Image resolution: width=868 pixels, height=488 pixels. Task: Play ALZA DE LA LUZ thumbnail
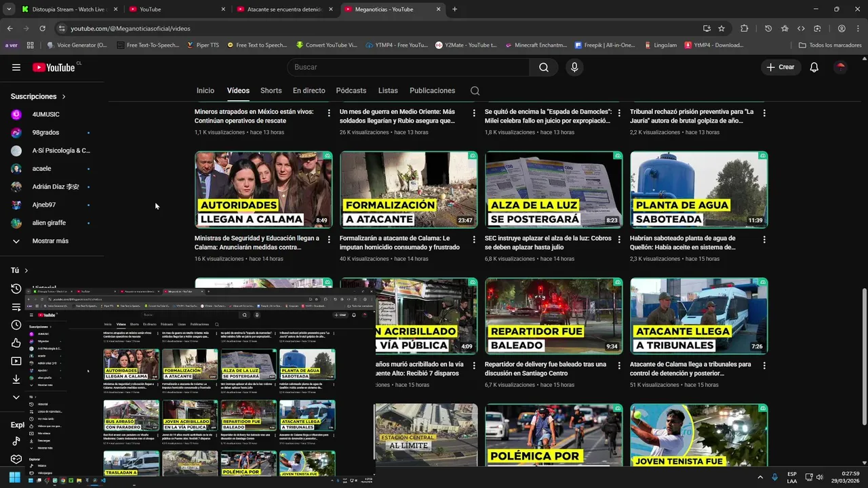[x=553, y=190]
